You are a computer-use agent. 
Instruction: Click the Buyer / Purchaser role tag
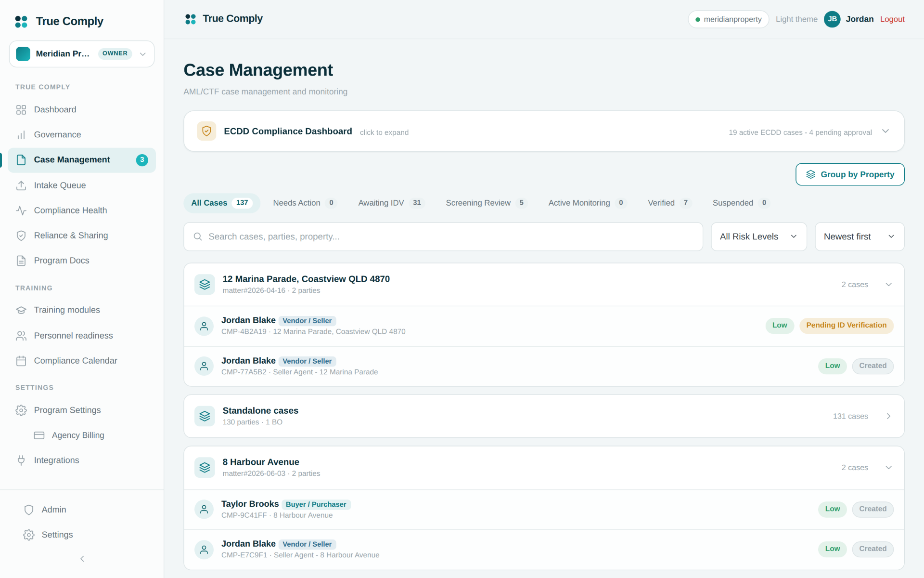[x=316, y=504]
